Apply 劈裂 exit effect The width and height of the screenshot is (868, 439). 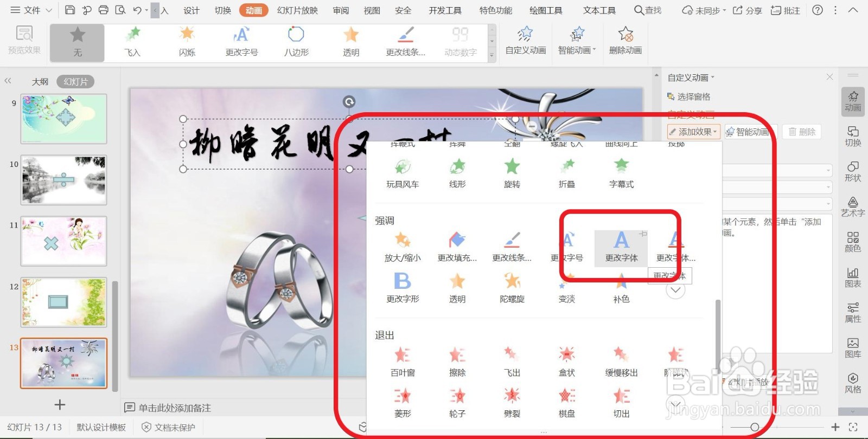click(x=512, y=403)
